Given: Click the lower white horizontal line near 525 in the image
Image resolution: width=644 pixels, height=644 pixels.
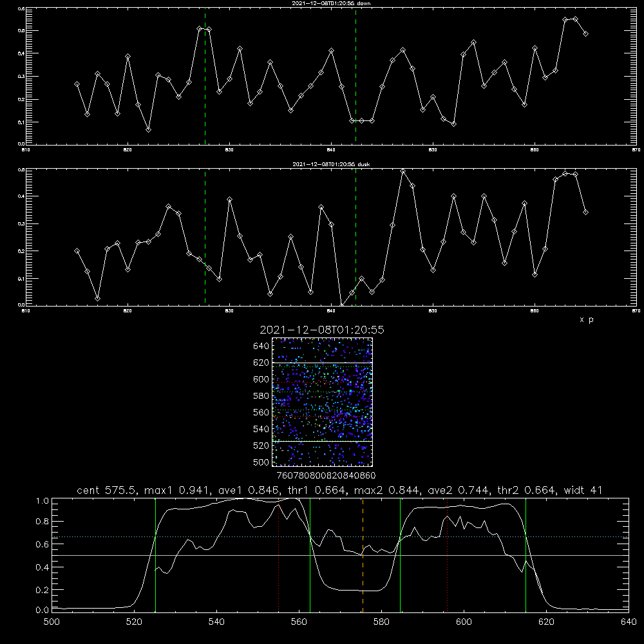Looking at the screenshot, I should (x=322, y=441).
